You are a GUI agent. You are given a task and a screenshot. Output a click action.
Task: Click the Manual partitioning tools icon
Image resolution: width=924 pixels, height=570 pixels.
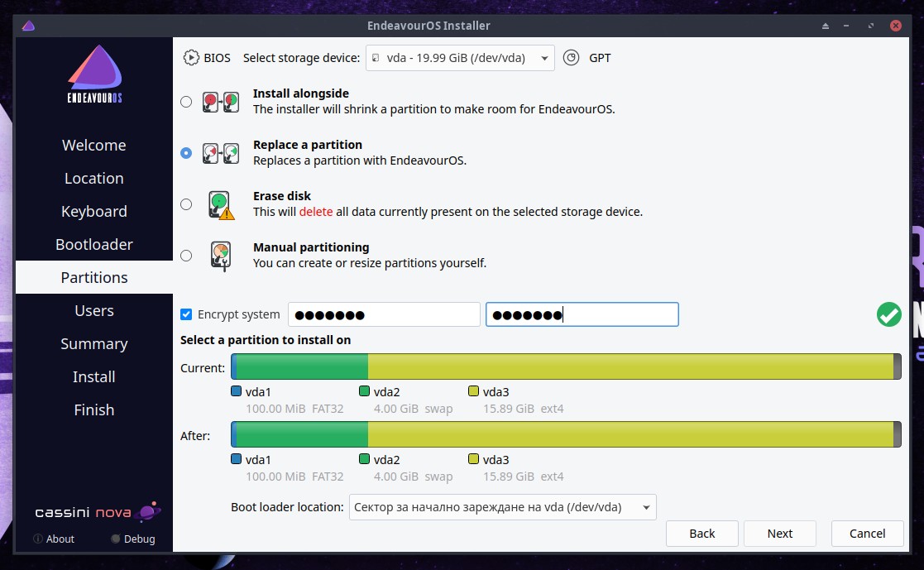coord(221,256)
